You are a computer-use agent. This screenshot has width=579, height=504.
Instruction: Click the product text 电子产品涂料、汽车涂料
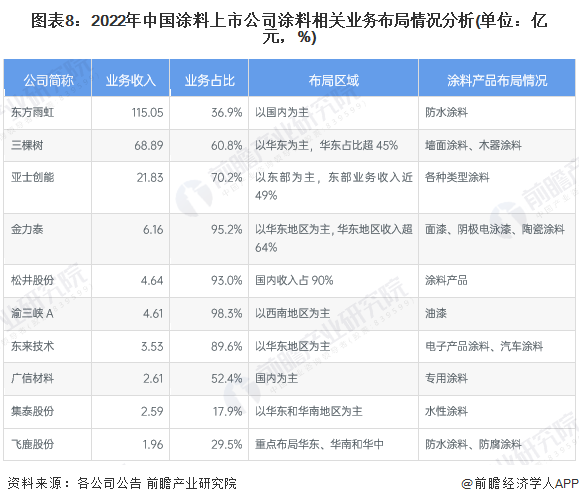point(484,346)
